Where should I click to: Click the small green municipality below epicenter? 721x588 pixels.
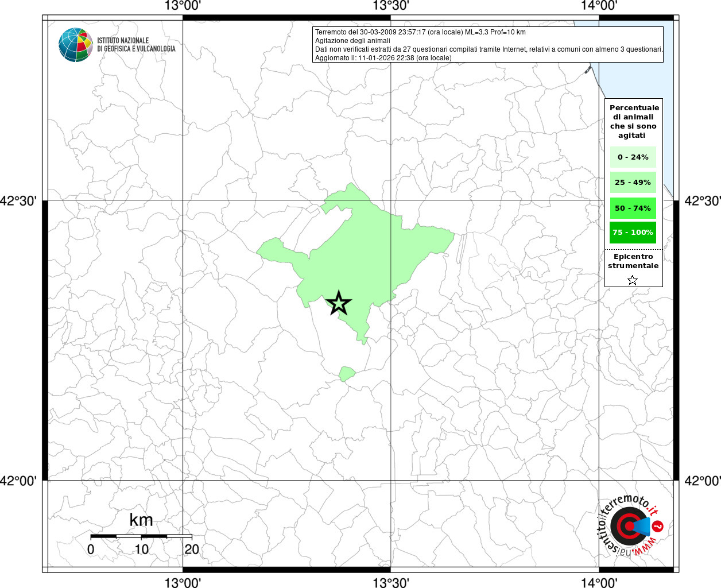click(346, 374)
